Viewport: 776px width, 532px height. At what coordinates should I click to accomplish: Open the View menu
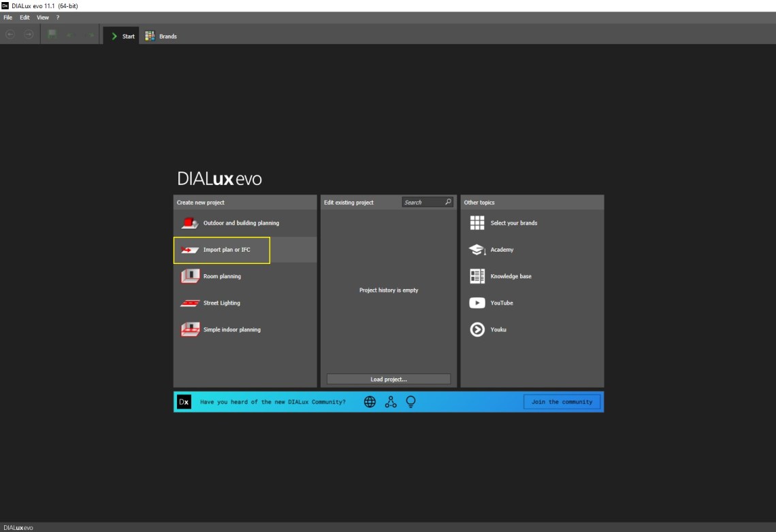pos(42,18)
